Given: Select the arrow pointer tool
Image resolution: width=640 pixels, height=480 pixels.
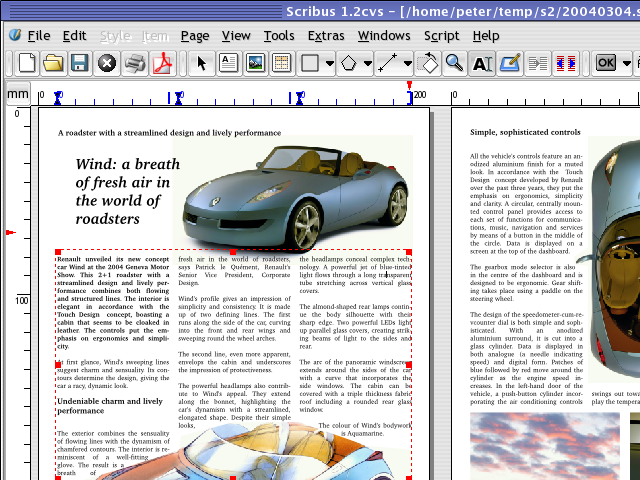Looking at the screenshot, I should click(x=201, y=63).
